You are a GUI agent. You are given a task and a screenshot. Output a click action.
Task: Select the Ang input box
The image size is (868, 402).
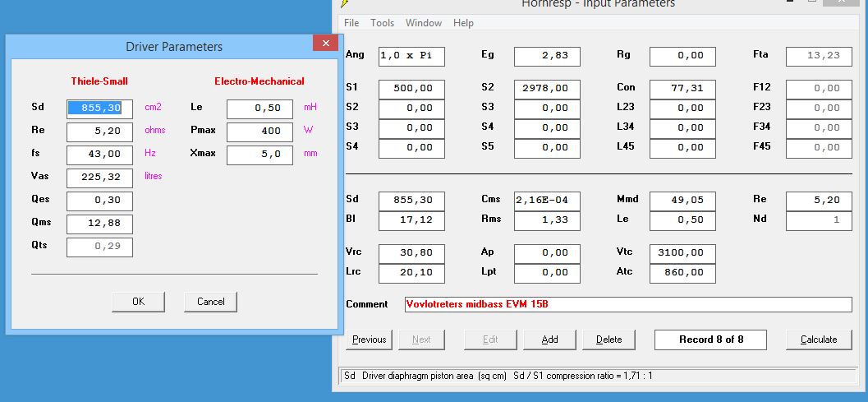tap(411, 56)
